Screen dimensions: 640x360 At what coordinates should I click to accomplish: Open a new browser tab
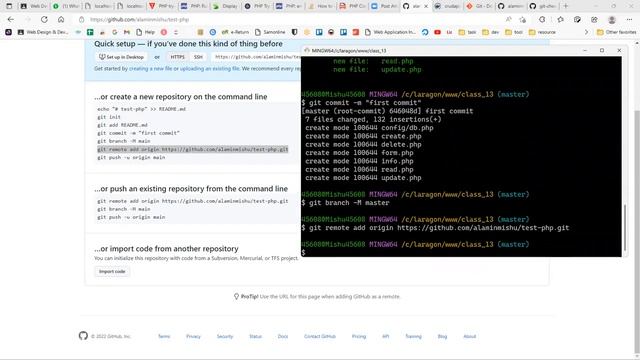click(566, 6)
